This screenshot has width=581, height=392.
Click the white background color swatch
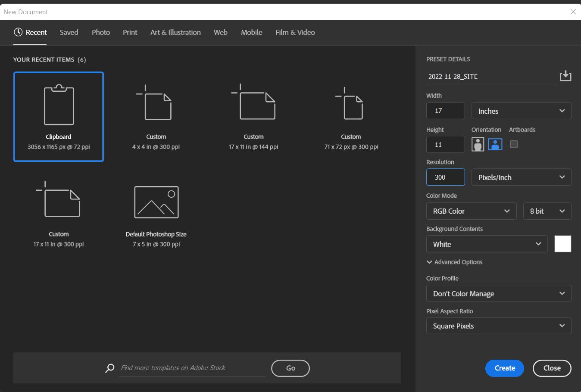[x=563, y=244]
